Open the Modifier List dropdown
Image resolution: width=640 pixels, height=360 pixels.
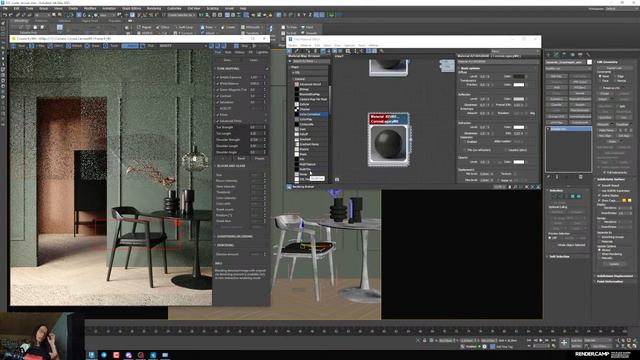coord(568,69)
